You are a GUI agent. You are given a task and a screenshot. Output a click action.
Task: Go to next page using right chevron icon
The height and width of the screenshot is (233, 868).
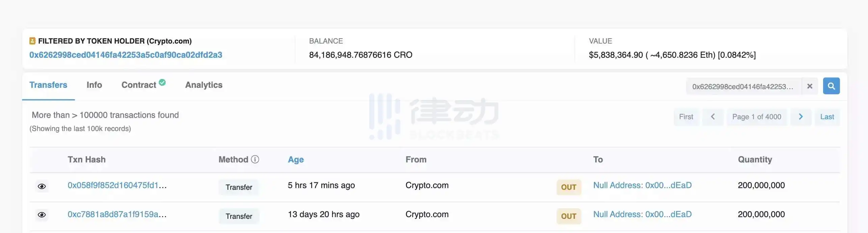pyautogui.click(x=801, y=116)
